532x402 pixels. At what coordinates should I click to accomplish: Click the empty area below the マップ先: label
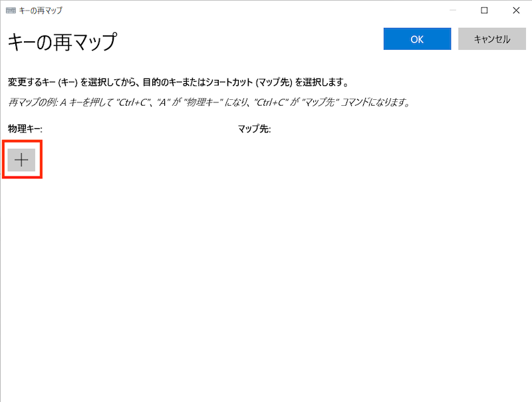(299, 173)
